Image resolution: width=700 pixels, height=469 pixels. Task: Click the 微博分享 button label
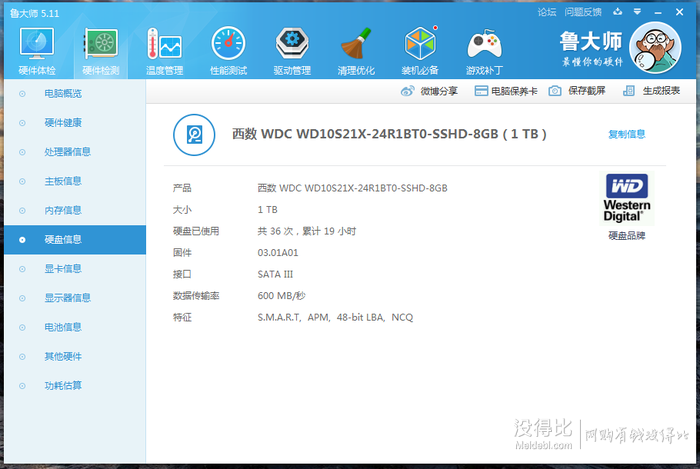[439, 91]
